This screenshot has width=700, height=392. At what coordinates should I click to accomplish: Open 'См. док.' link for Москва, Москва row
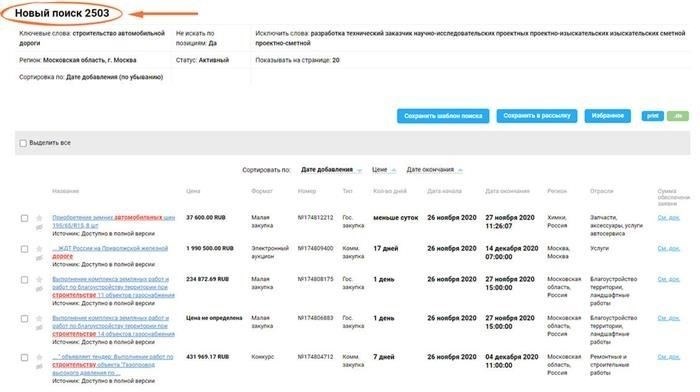[668, 249]
